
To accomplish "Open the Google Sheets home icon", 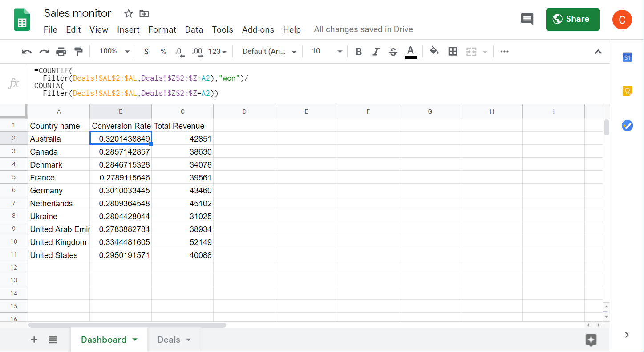I will pos(22,20).
